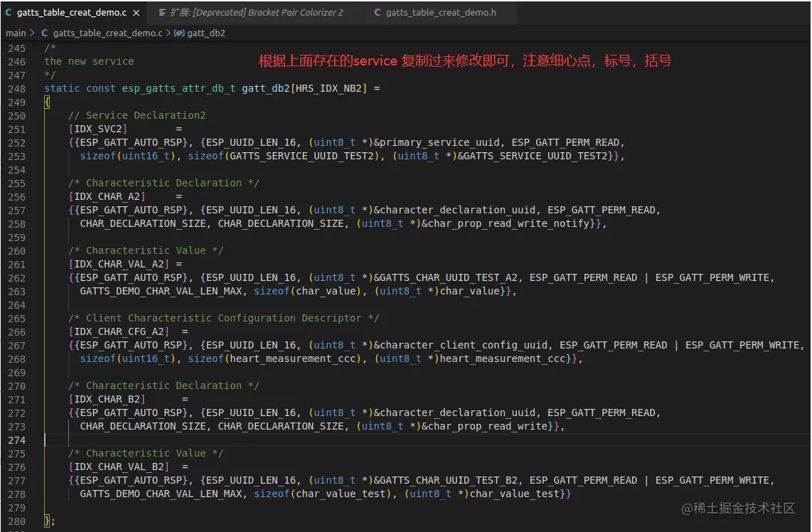Click the Client Characteristic Configuration Descriptor comment

click(224, 318)
